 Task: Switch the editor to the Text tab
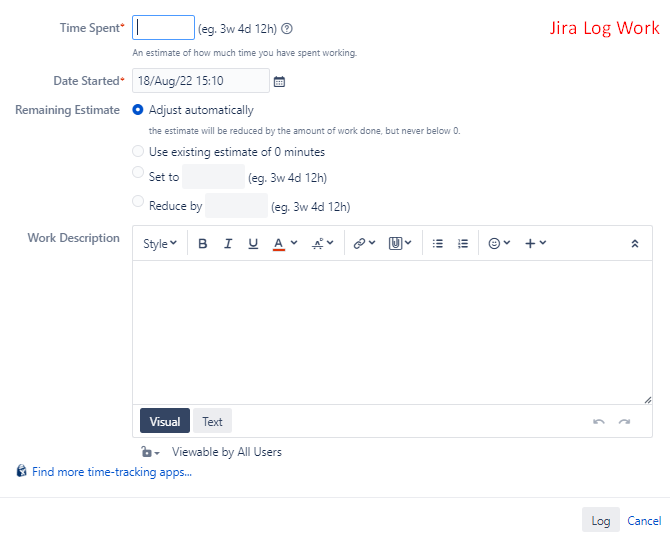point(212,421)
